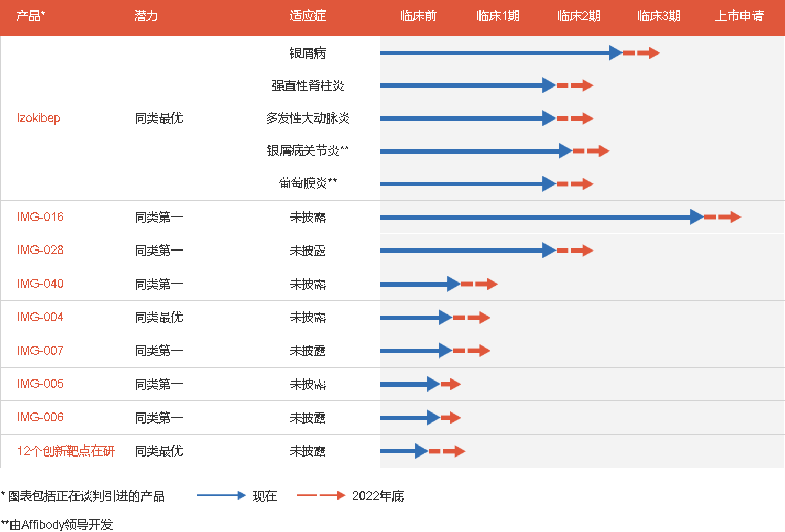The width and height of the screenshot is (785, 532).
Task: Click the red dashed arrow on the IMG-016 row
Action: click(x=723, y=217)
